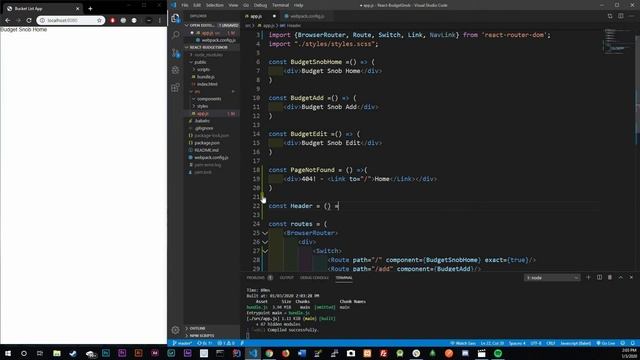Bookmark the localhost page with star
640x360 pixels.
point(99,20)
